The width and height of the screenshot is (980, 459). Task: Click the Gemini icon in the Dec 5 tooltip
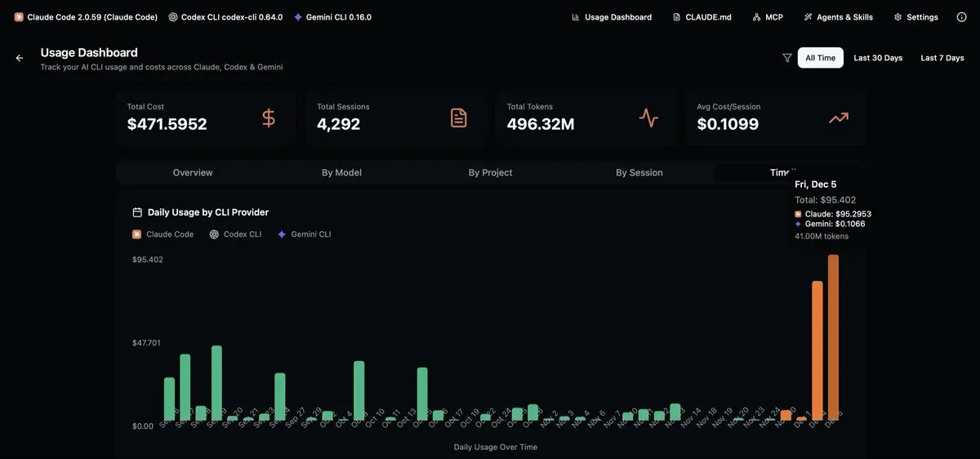[x=798, y=224]
